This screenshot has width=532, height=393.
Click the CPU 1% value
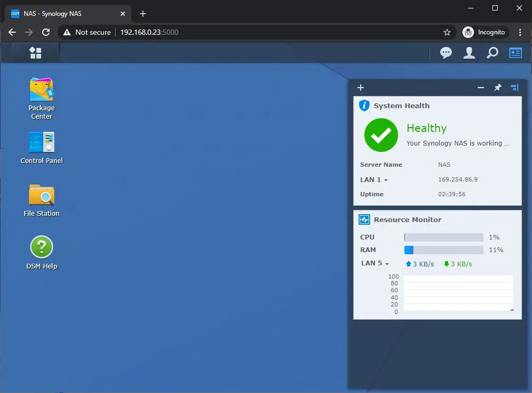pos(494,237)
